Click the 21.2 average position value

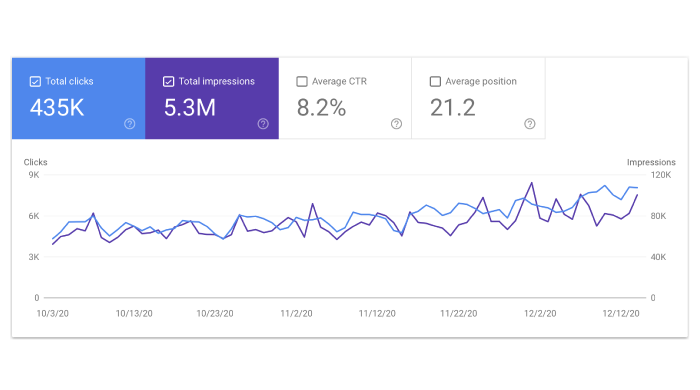pos(453,108)
